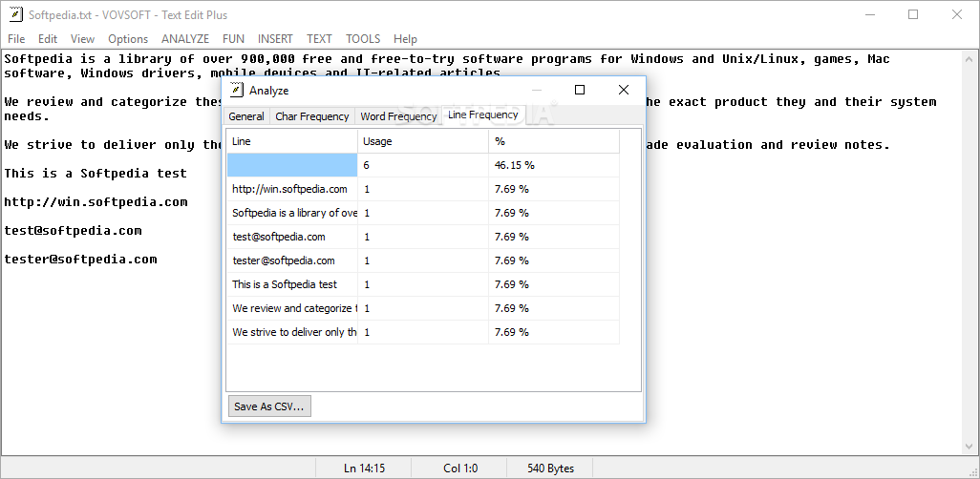Close the Analyze dialog
The image size is (980, 479).
point(623,90)
